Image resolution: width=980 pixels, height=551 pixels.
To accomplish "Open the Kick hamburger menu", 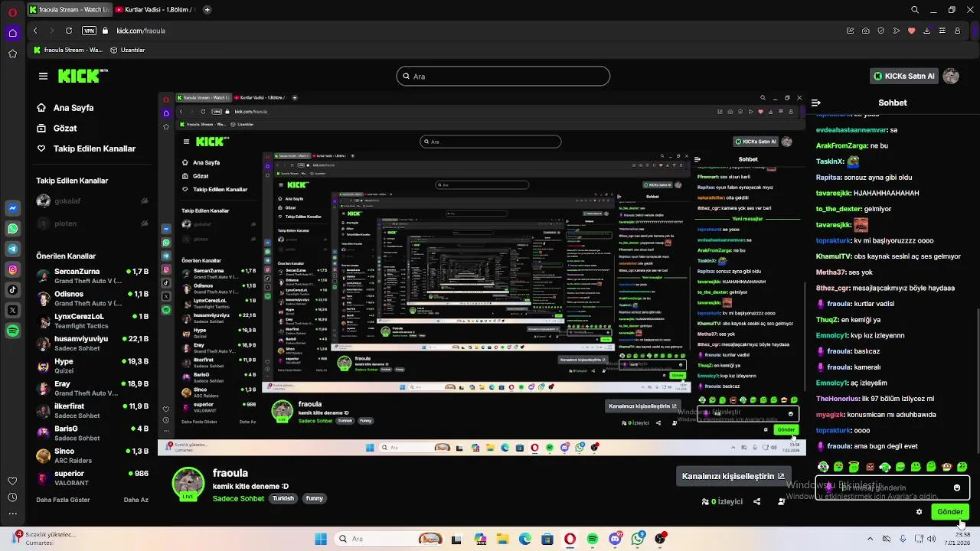I will [43, 76].
